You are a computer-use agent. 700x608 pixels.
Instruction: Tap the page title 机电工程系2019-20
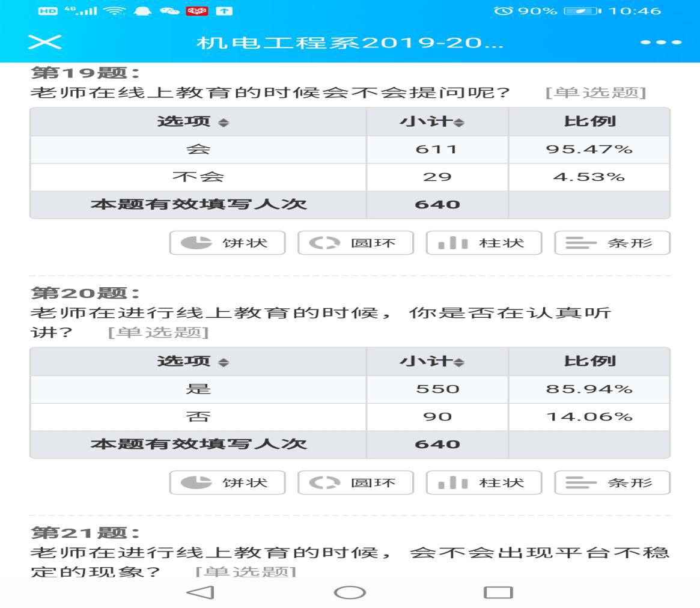coord(349,43)
